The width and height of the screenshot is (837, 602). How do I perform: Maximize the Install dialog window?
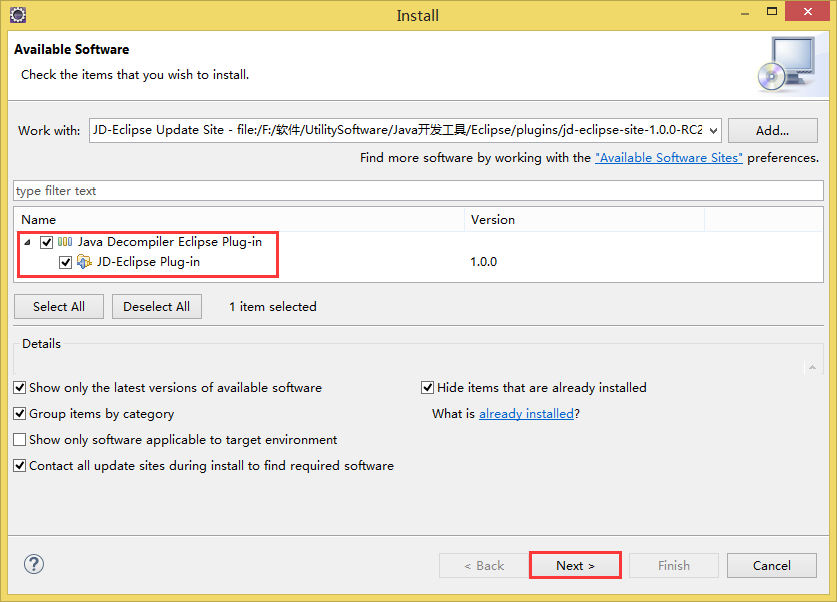(772, 11)
